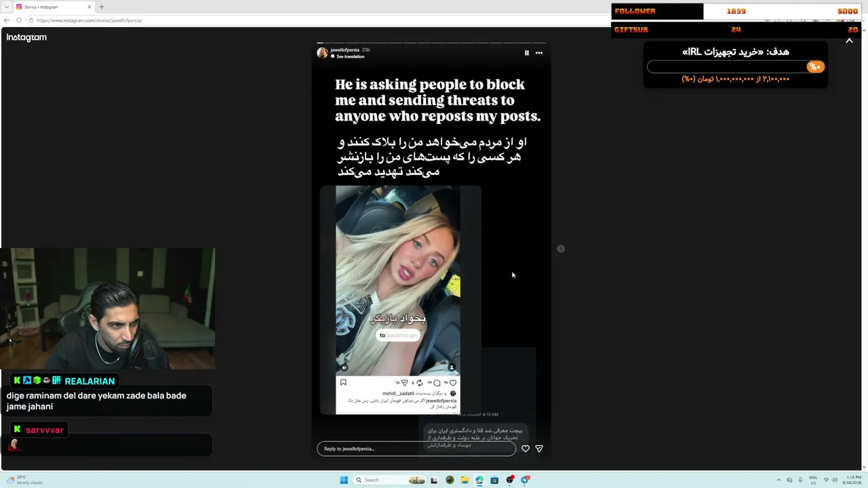
Task: Click the REALARIAN chat username
Action: [90, 381]
